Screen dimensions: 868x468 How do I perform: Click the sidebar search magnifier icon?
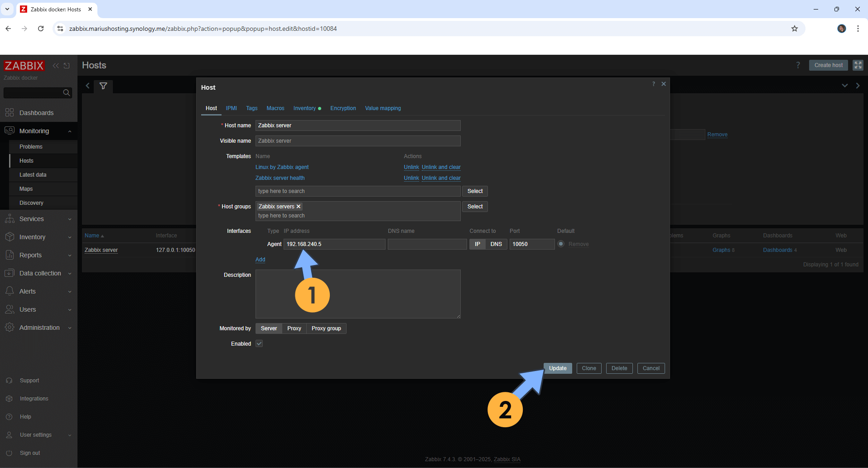[x=67, y=93]
